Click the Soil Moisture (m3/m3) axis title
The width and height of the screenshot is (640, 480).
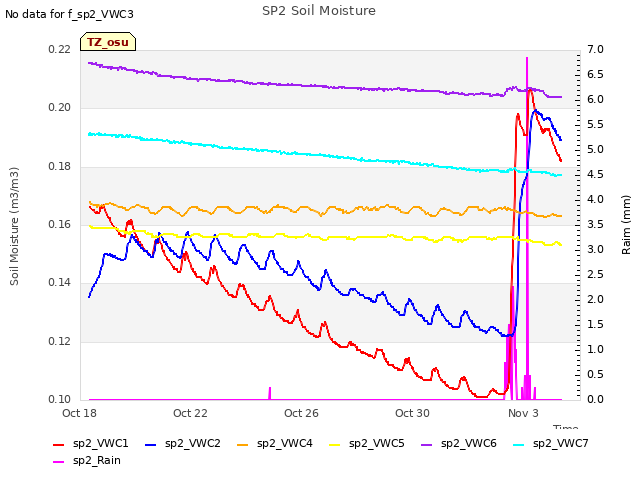click(x=14, y=226)
